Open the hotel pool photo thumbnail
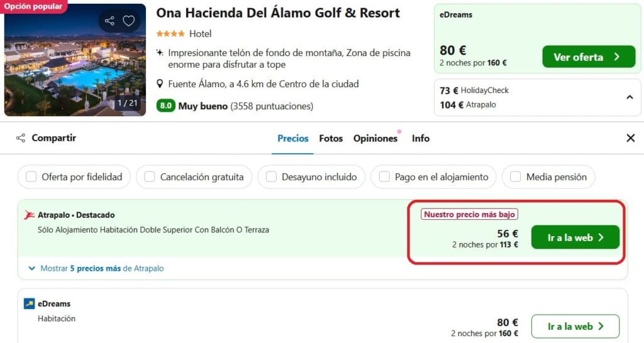This screenshot has height=343, width=644. coord(75,60)
